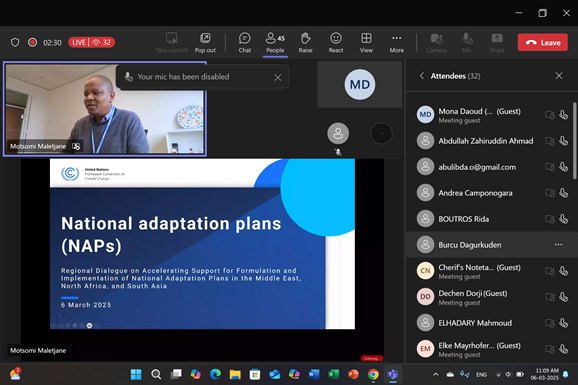This screenshot has height=385, width=578.
Task: Leave the meeting
Action: [x=543, y=42]
